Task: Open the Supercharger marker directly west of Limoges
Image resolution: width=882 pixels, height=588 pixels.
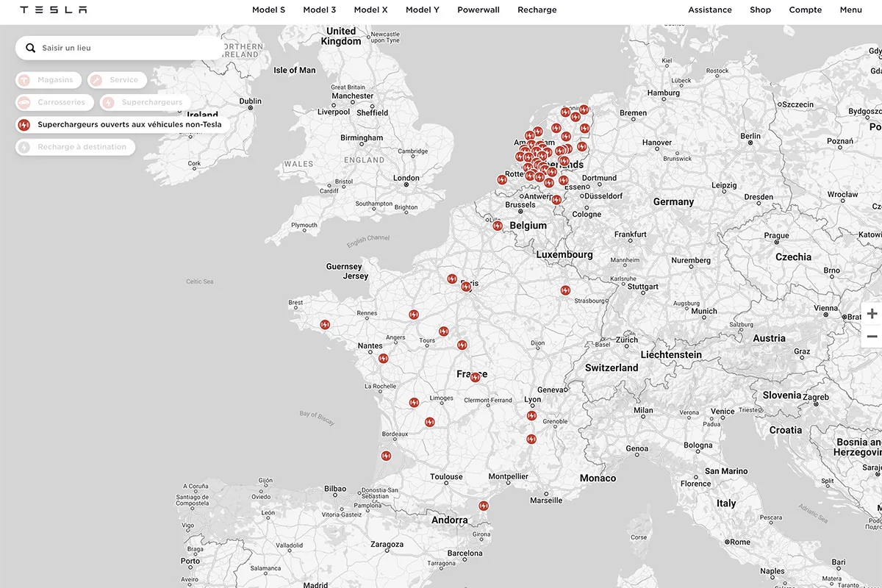Action: [x=414, y=403]
